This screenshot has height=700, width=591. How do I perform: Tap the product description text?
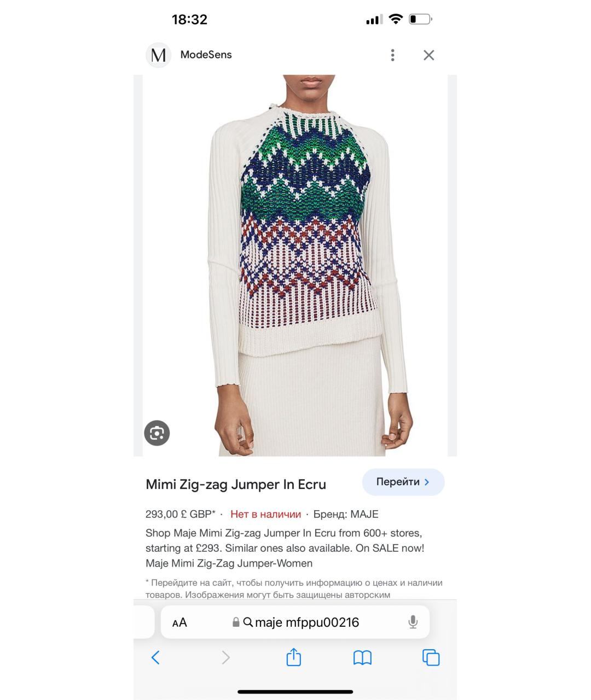[x=285, y=548]
